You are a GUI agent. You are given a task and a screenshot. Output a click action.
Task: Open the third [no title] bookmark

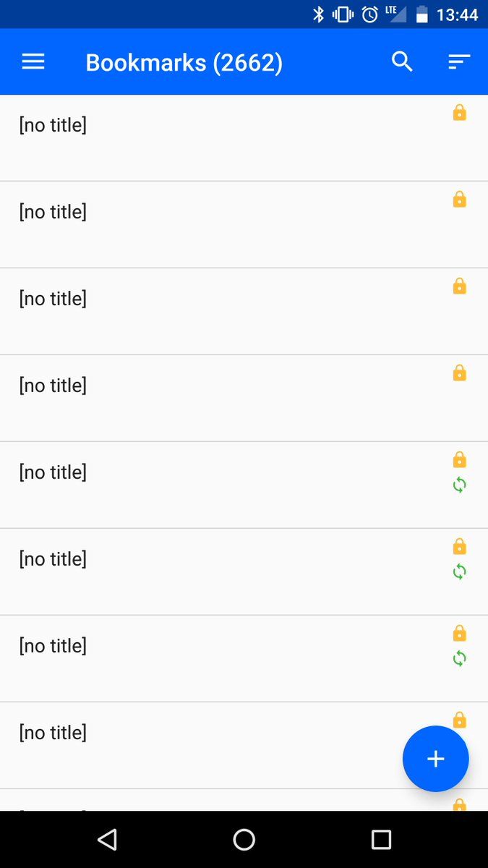(x=53, y=299)
